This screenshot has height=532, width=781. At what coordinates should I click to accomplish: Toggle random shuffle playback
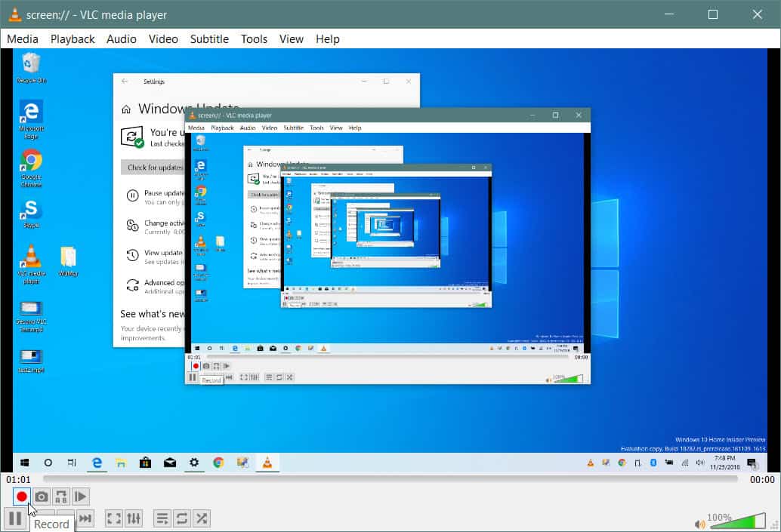[201, 518]
